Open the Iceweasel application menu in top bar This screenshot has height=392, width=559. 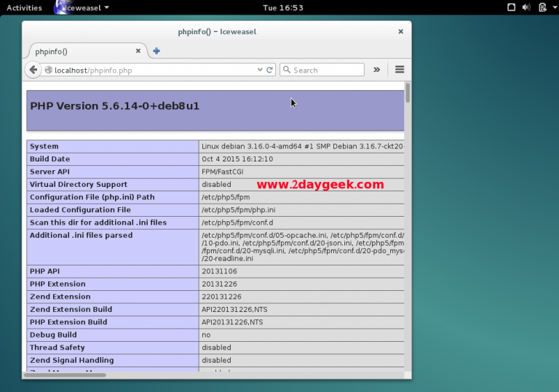point(84,7)
